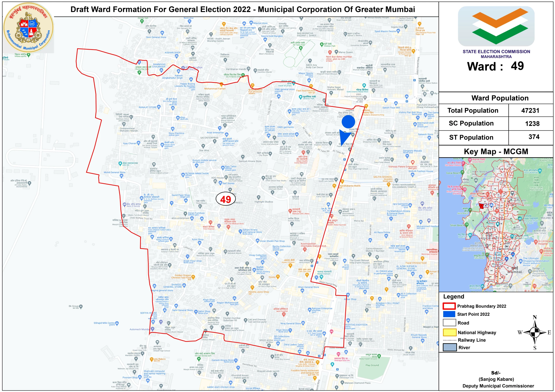Click the ward 49 oval label
This screenshot has width=555, height=392.
[x=225, y=199]
